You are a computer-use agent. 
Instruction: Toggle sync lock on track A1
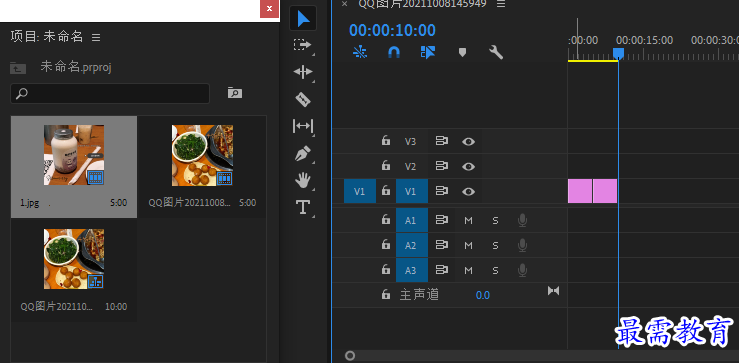pyautogui.click(x=442, y=220)
